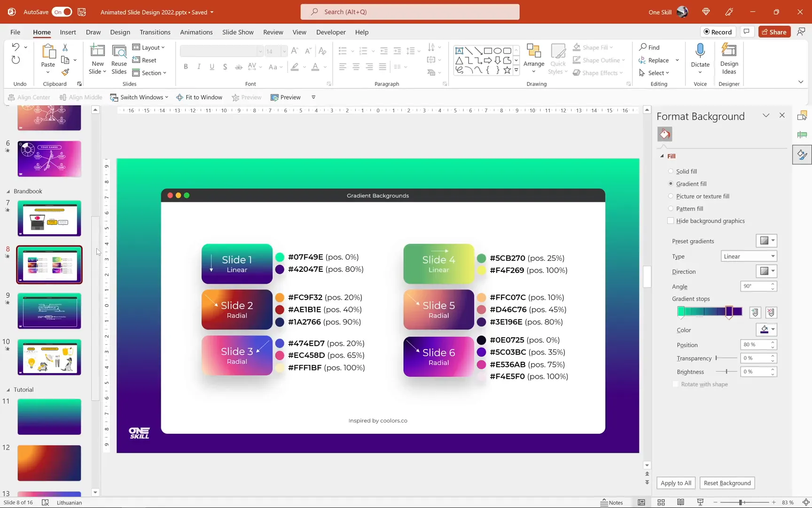Select Pattern fill option
Viewport: 812px width, 508px height.
(x=686, y=209)
